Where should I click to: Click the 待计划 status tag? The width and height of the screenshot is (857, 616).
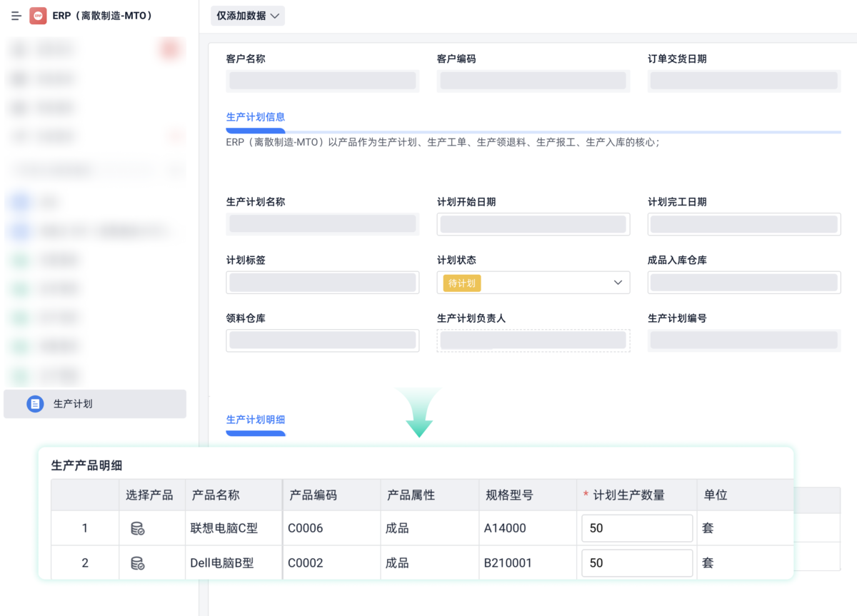pos(461,283)
